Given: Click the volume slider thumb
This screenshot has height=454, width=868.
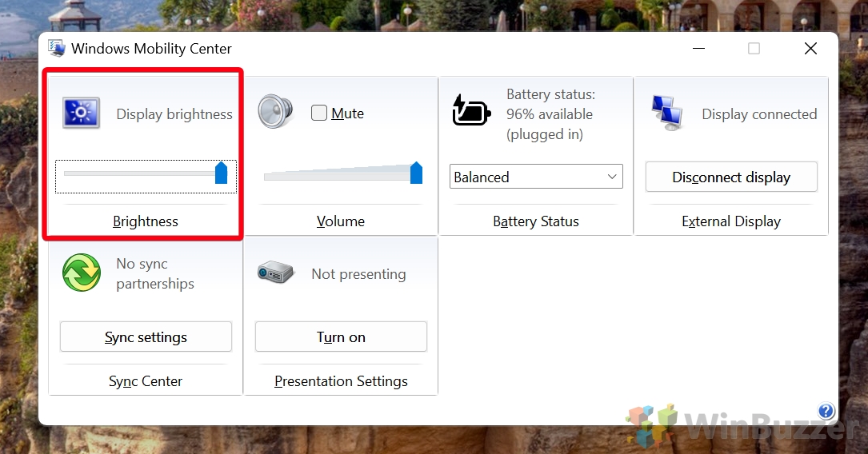Looking at the screenshot, I should tap(416, 173).
